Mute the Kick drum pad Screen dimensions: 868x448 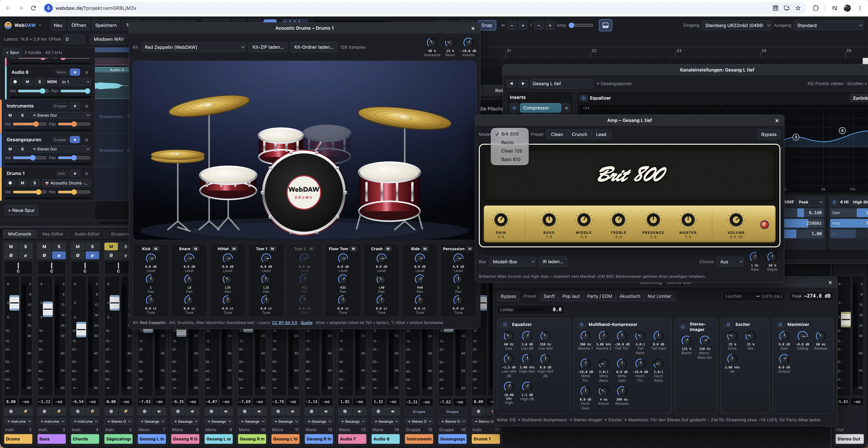156,249
